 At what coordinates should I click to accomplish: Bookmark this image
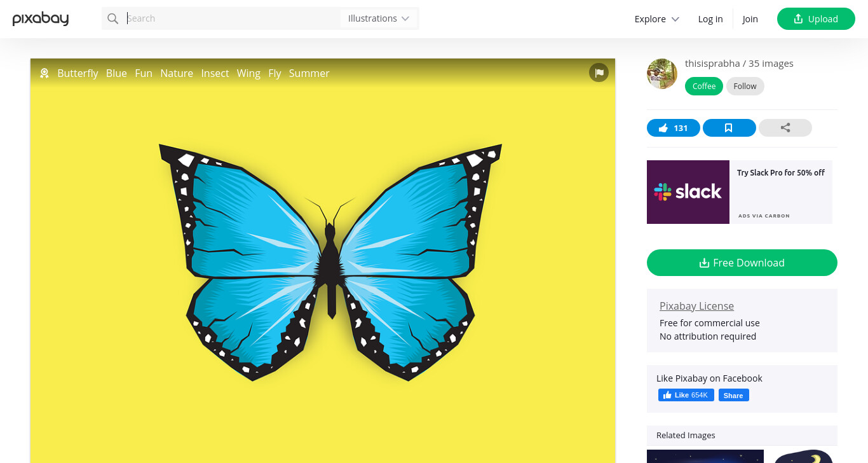click(x=729, y=128)
